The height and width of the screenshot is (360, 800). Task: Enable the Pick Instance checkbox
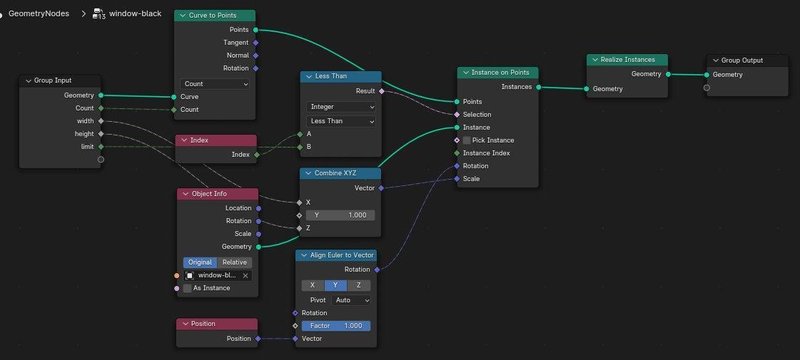click(467, 140)
